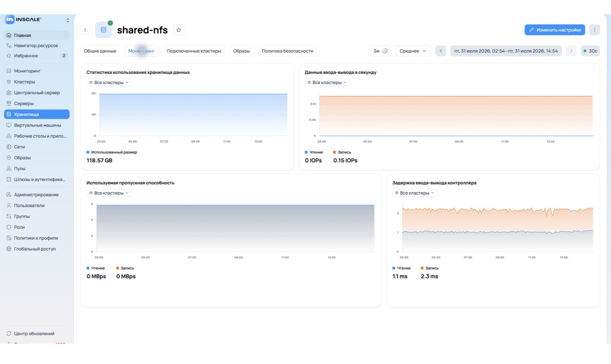Screen dimensions: 611x364
Task: Open Виртуальные машины in the sidebar
Action: click(37, 125)
